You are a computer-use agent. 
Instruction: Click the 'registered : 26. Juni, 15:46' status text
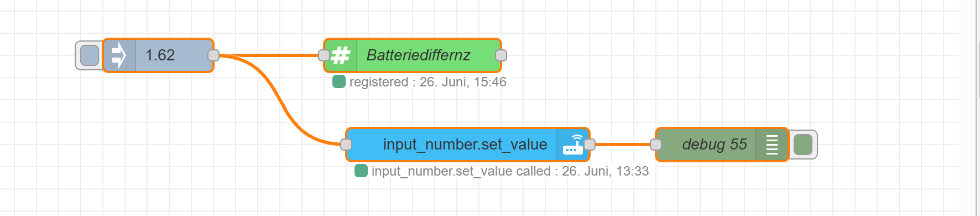click(x=428, y=82)
